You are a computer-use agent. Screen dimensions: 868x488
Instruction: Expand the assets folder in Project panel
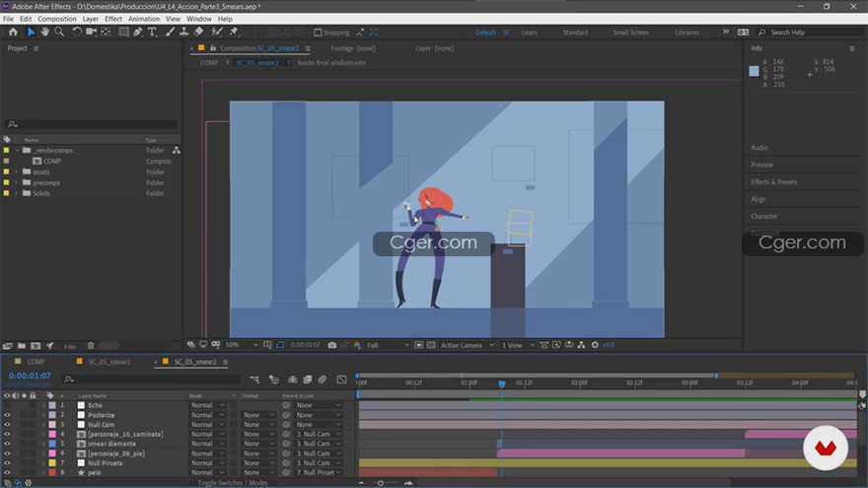(x=16, y=173)
